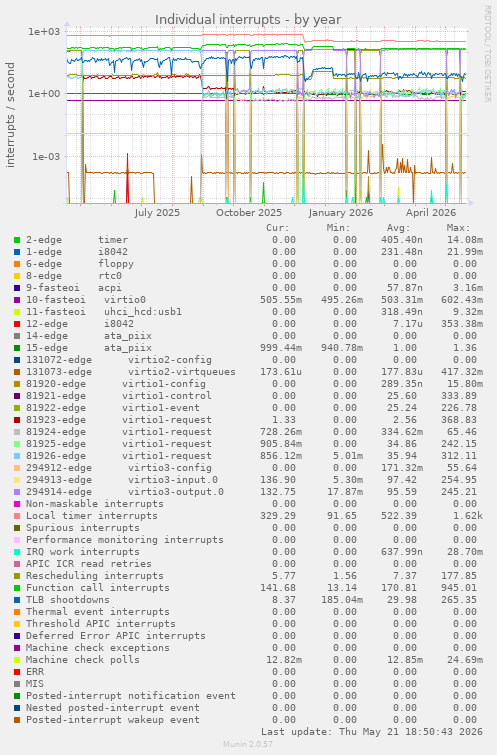497x755 pixels.
Task: Click the October 2025 x-axis label
Action: [x=248, y=213]
